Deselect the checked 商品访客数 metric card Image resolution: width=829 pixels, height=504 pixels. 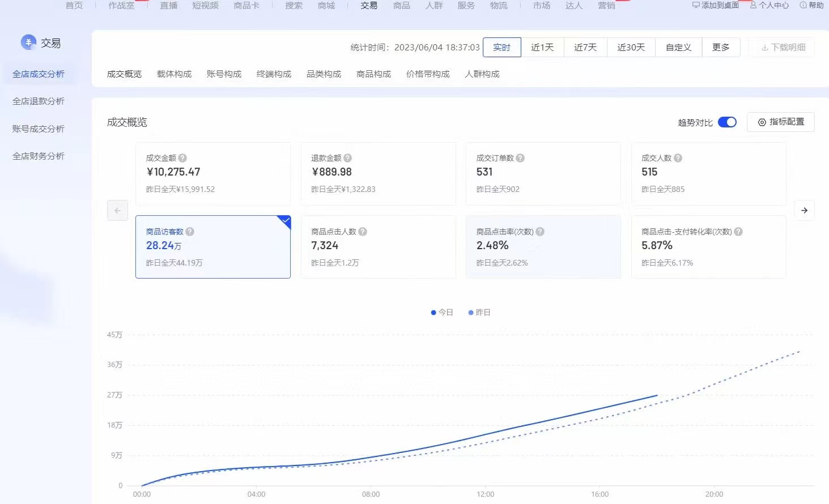[213, 247]
